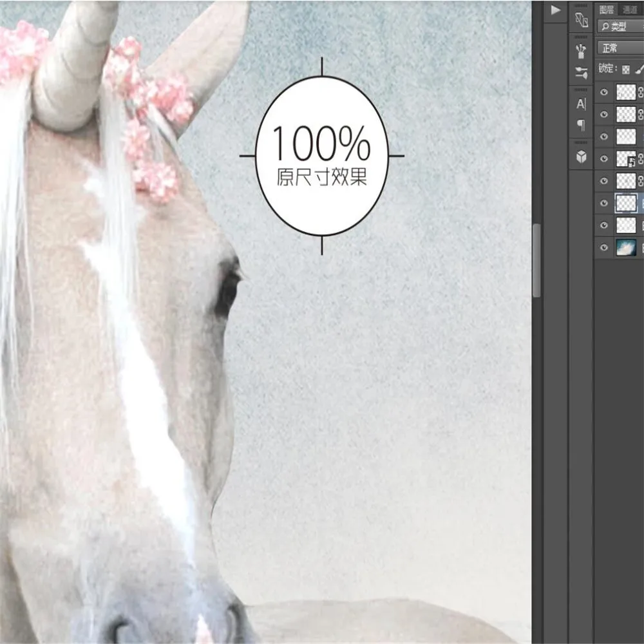Click the canvas vertical scrollbar handle

click(x=536, y=260)
